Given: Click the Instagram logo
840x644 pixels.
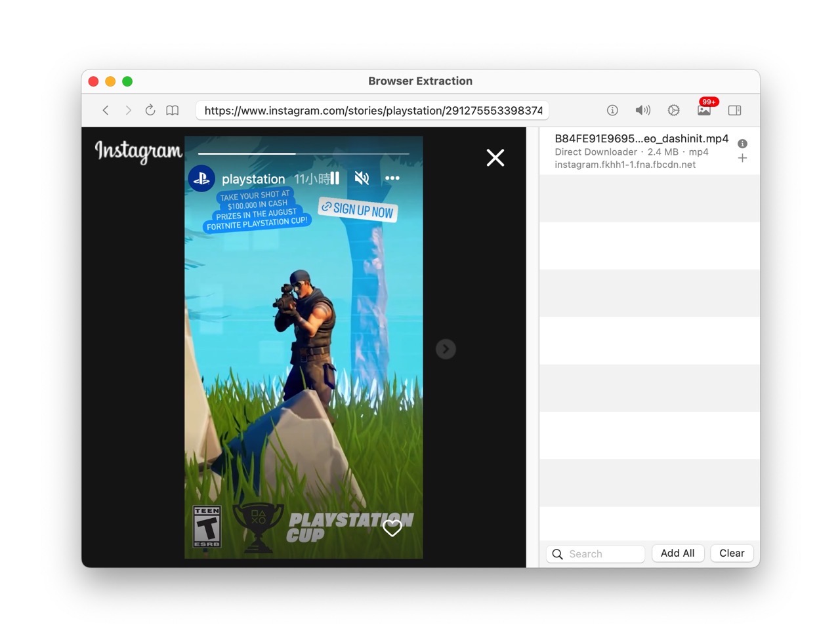Looking at the screenshot, I should (x=138, y=151).
